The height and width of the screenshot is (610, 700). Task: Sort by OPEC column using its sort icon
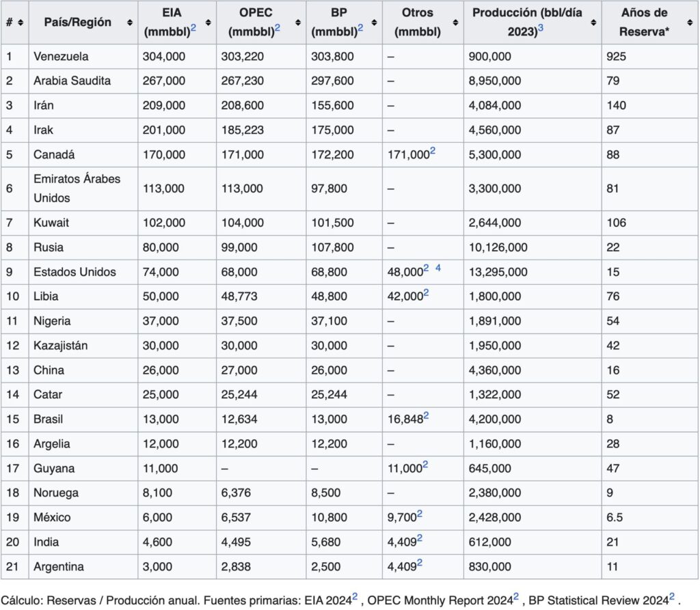[x=298, y=23]
